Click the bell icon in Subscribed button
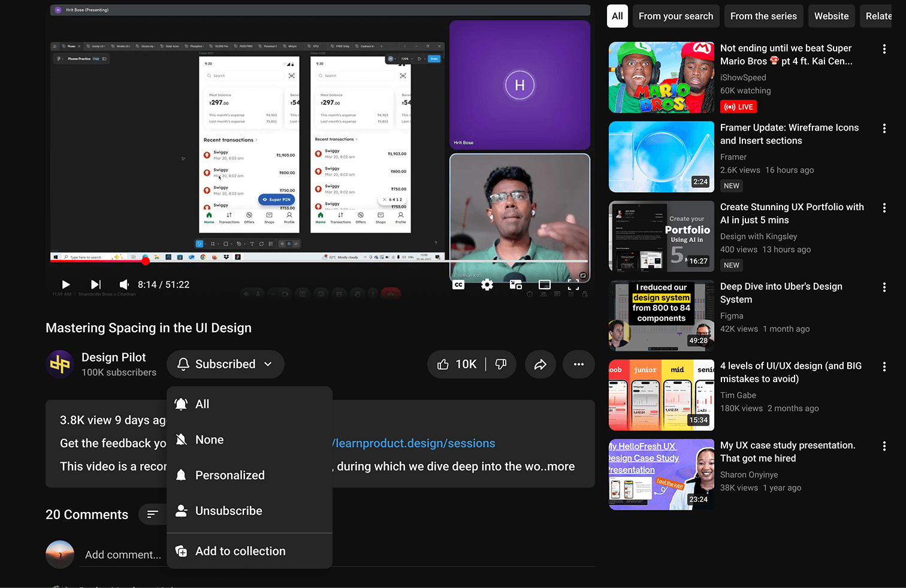Viewport: 906px width, 588px height. [183, 364]
